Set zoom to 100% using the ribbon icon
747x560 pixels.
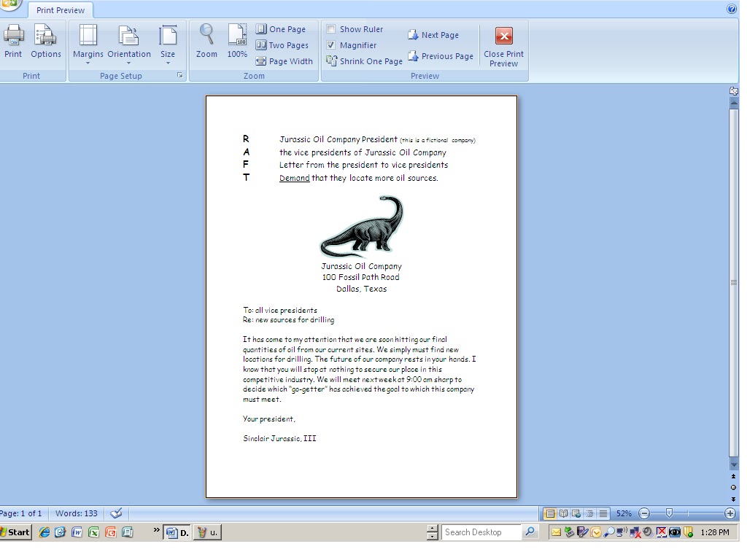(x=237, y=42)
